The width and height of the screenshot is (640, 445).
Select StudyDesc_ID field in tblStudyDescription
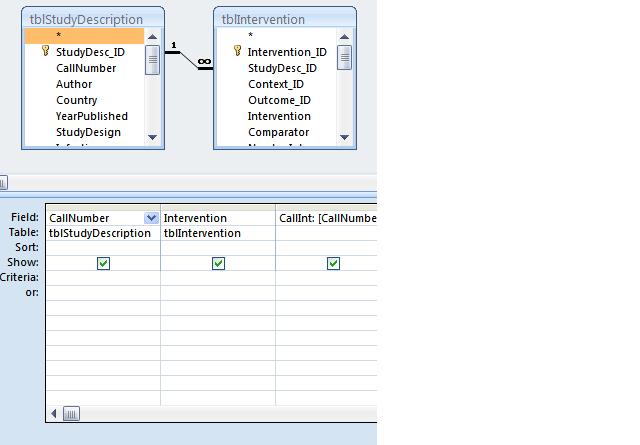tap(90, 52)
